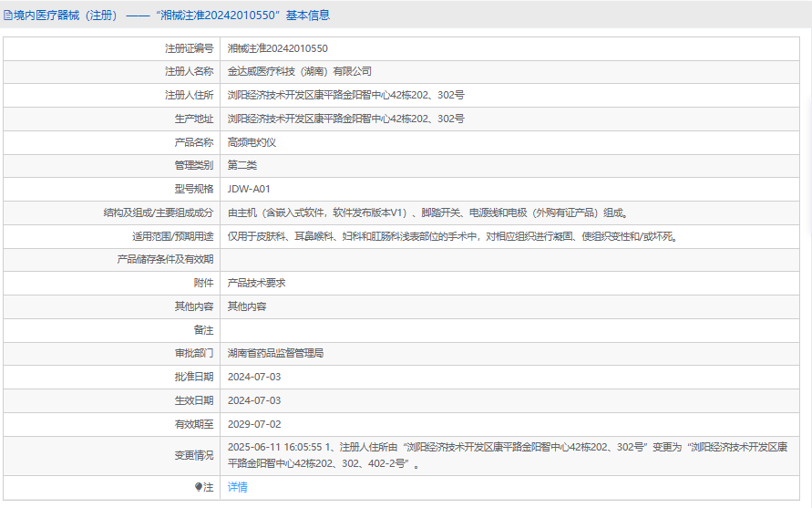Click the 注册人名称 label

tap(189, 71)
